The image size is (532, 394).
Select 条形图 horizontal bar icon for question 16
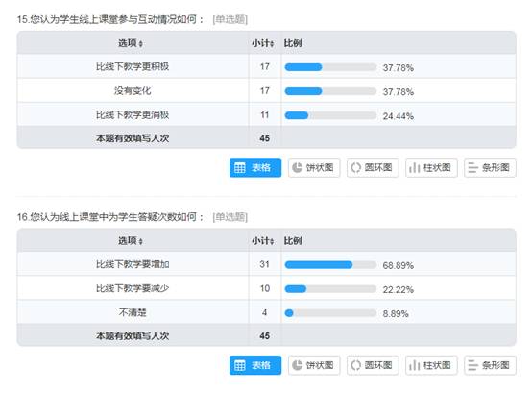490,365
